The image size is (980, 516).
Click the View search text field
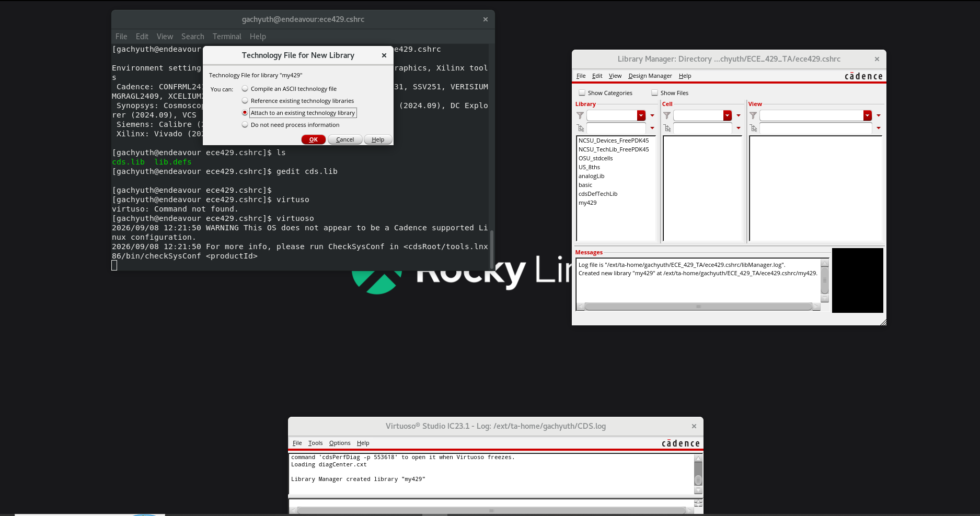[x=816, y=128]
